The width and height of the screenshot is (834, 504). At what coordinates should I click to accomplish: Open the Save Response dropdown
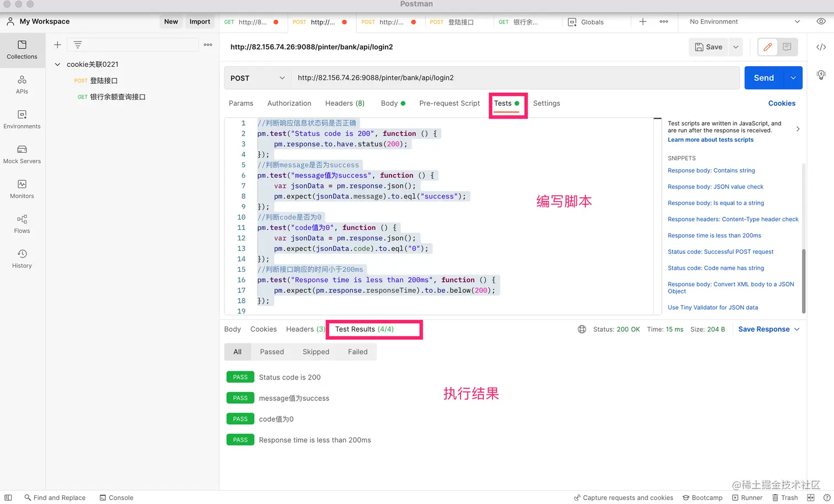769,329
